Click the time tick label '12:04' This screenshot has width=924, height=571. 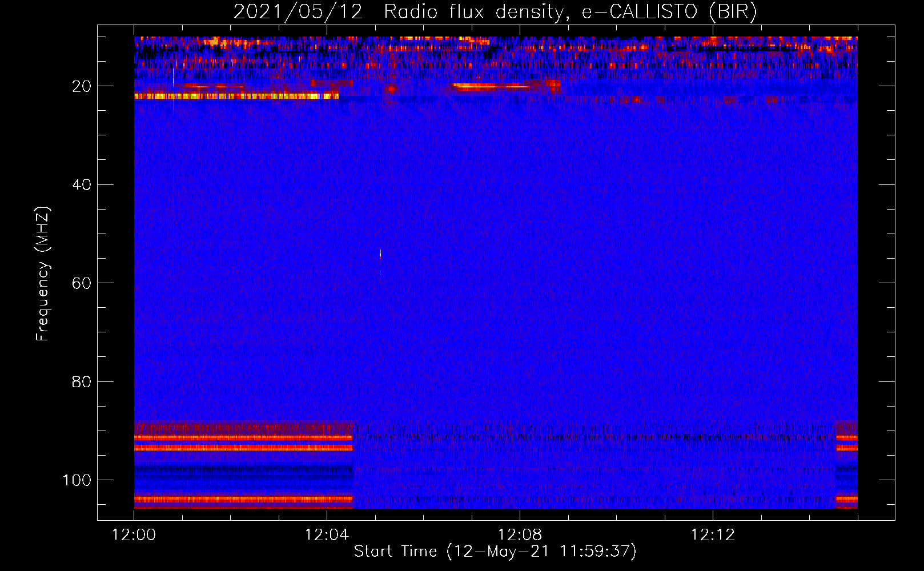pyautogui.click(x=327, y=535)
